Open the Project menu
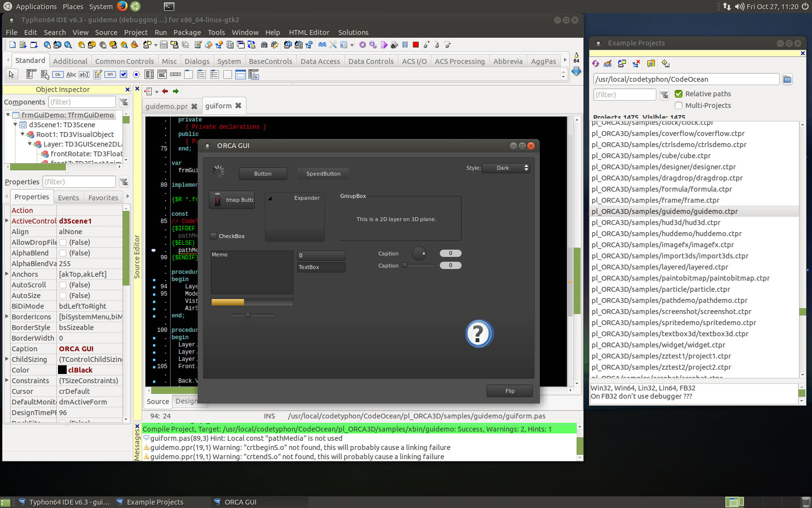The image size is (812, 508). [x=136, y=32]
